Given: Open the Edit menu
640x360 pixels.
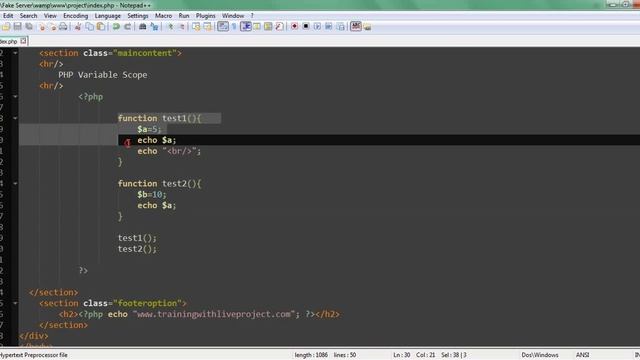Looking at the screenshot, I should (x=8, y=16).
